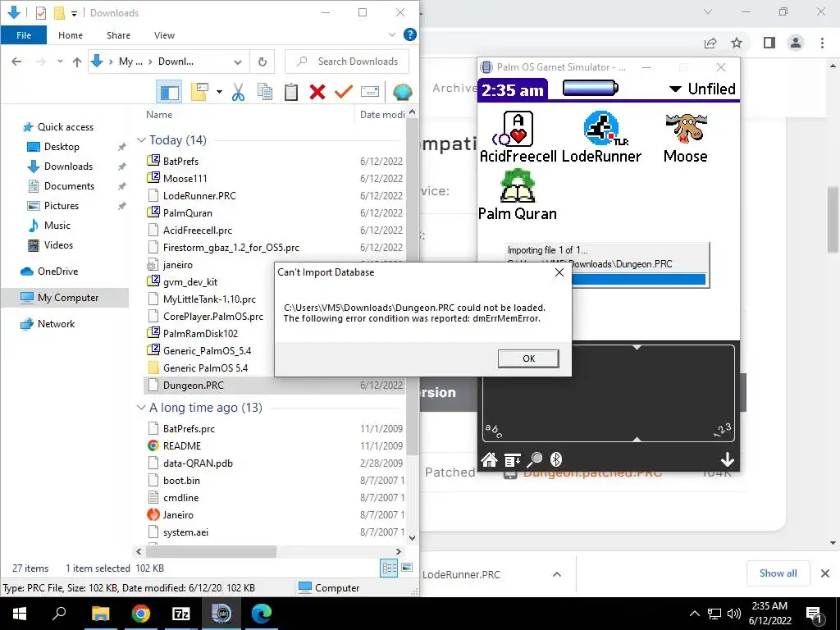Click the file list horizontal scrollbar

point(211,551)
